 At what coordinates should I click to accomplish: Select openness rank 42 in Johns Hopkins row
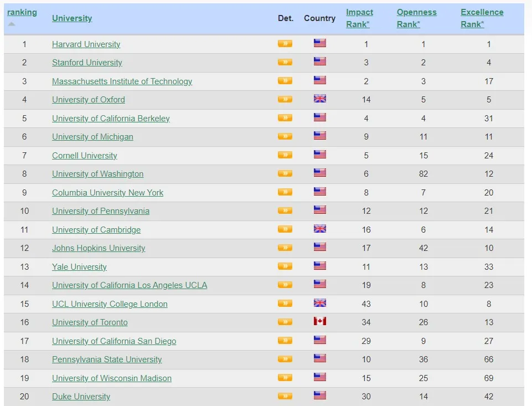point(423,248)
